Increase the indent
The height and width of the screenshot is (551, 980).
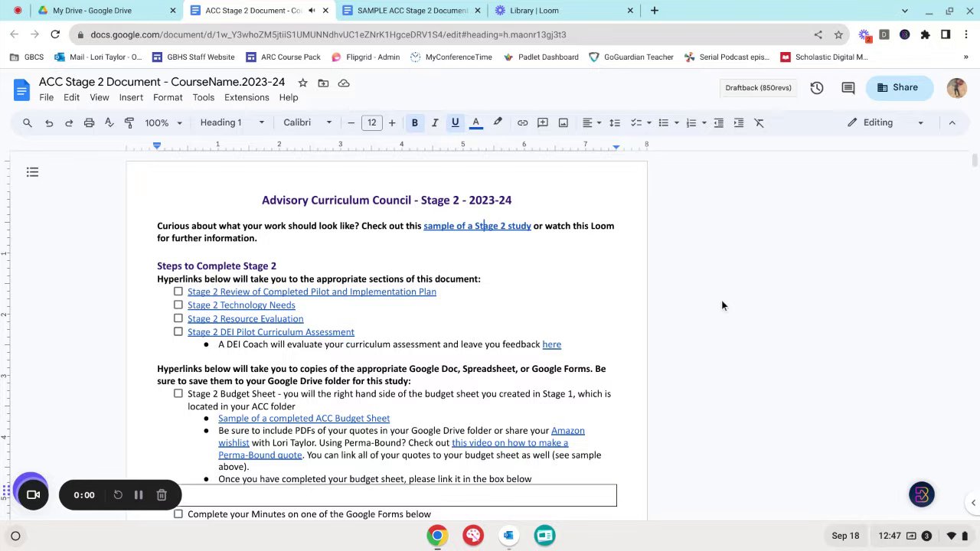[739, 122]
